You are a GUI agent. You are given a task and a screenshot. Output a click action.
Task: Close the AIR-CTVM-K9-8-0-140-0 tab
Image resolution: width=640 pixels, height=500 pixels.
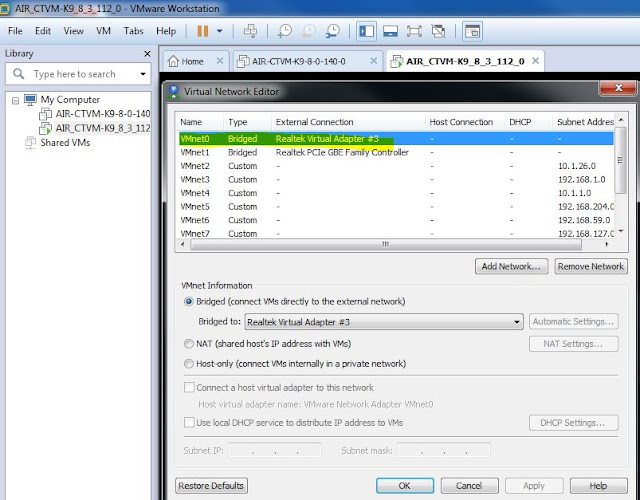pyautogui.click(x=373, y=61)
